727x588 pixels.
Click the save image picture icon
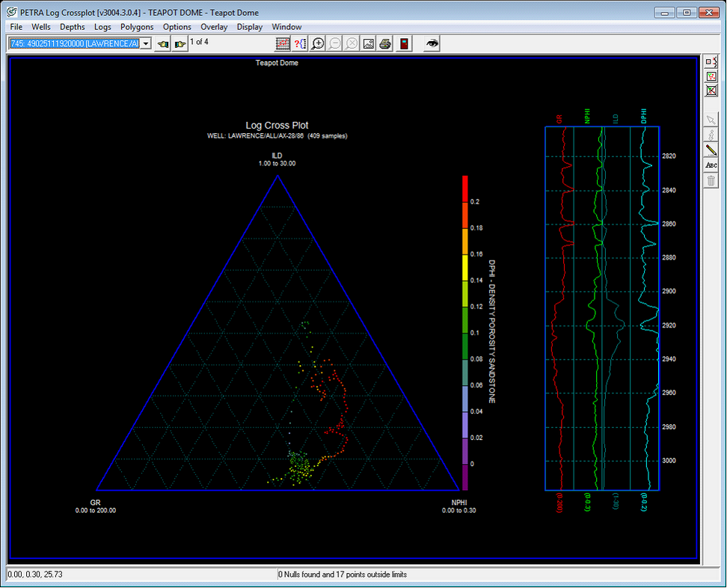(368, 44)
